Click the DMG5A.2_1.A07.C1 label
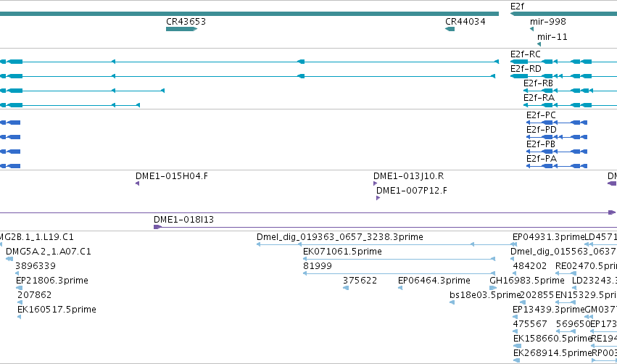617x364 pixels. (49, 252)
